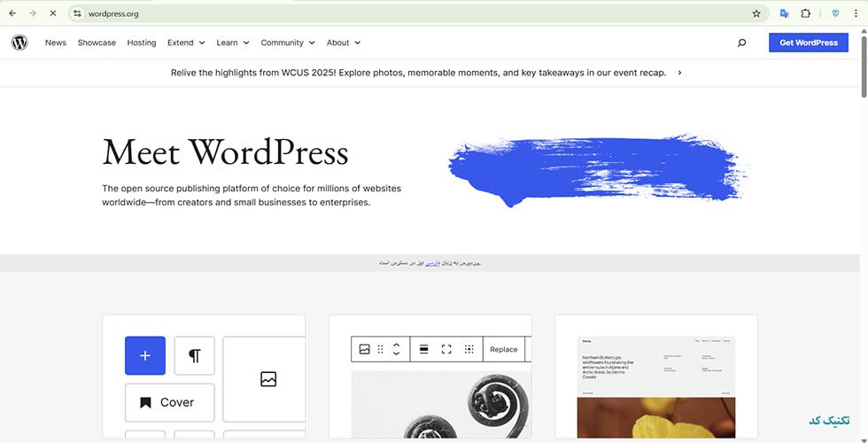Click the browser forward arrow
Screen dimensions: 868x443
pyautogui.click(x=33, y=13)
